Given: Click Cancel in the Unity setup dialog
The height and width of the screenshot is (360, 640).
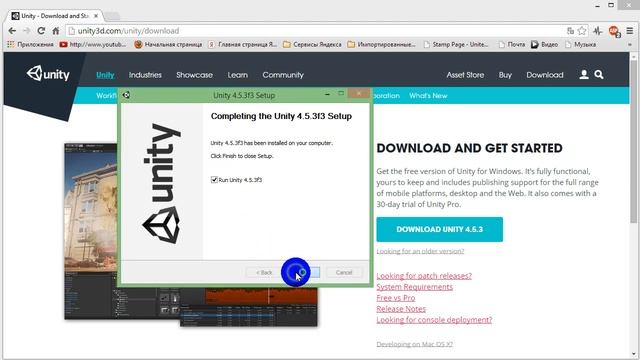Looking at the screenshot, I should click(x=344, y=272).
